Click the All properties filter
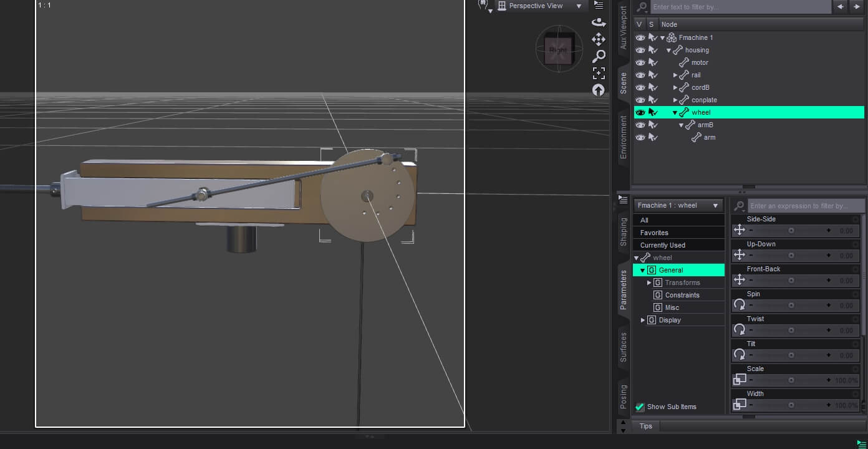Viewport: 868px width, 449px height. coord(678,220)
